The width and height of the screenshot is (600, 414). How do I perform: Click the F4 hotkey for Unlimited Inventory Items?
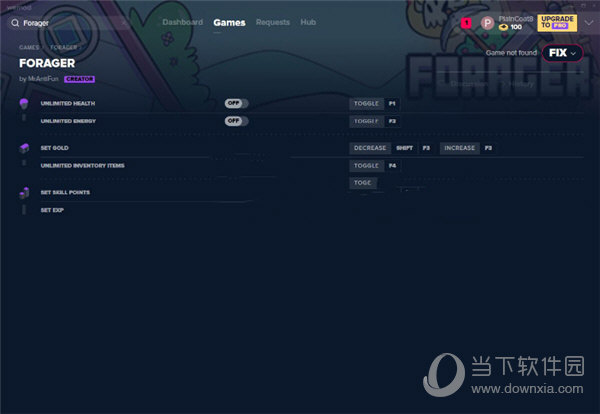[392, 165]
